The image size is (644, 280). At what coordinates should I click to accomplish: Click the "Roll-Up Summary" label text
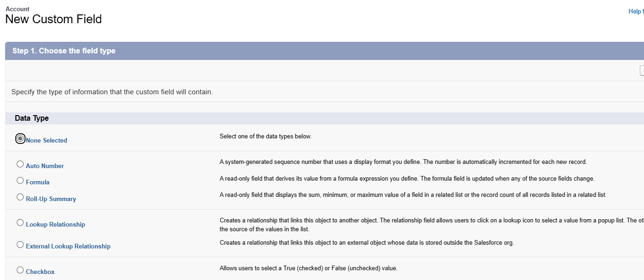51,199
